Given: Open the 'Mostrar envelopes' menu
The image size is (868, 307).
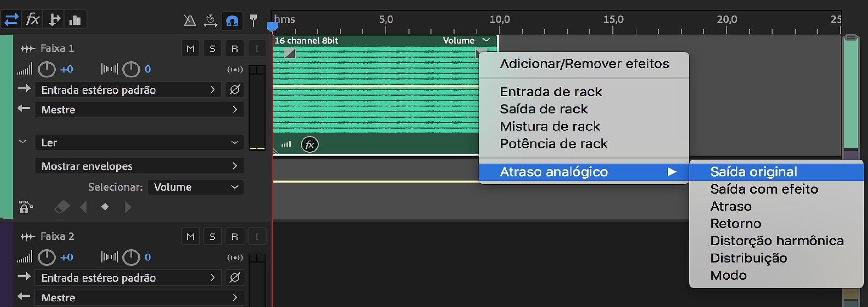Looking at the screenshot, I should click(139, 166).
